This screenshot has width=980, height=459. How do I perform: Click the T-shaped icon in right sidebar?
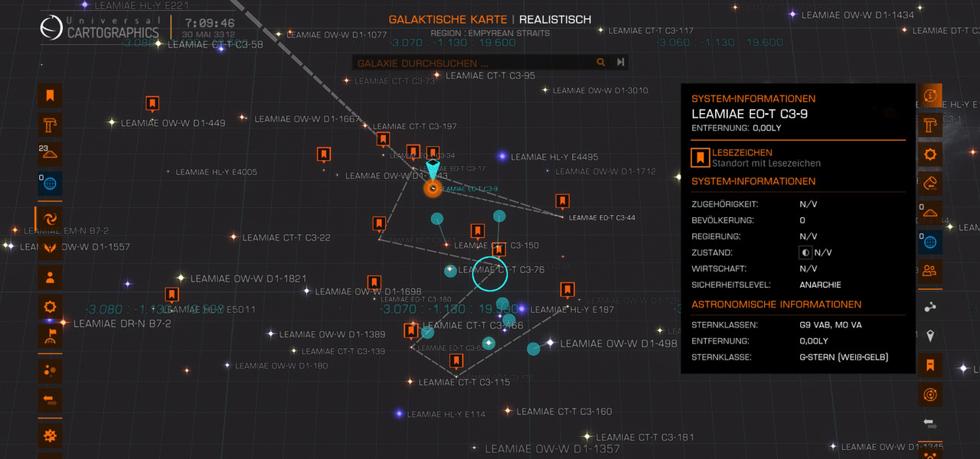[930, 125]
